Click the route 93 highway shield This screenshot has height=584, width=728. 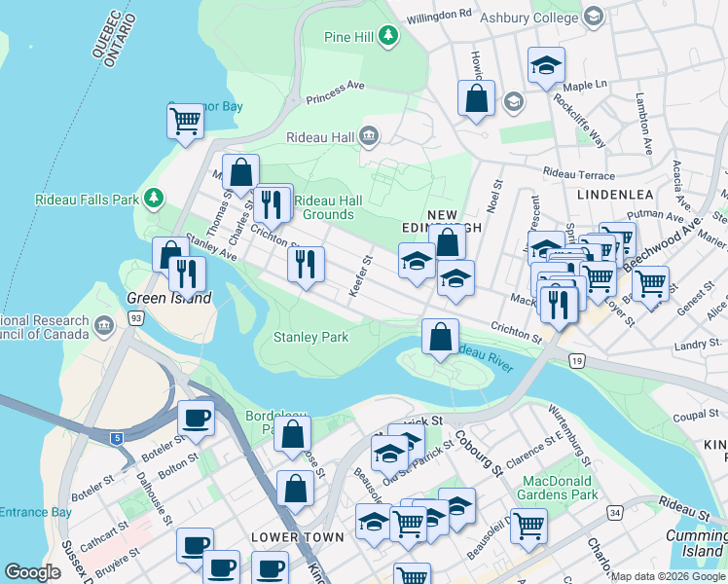coord(136,318)
